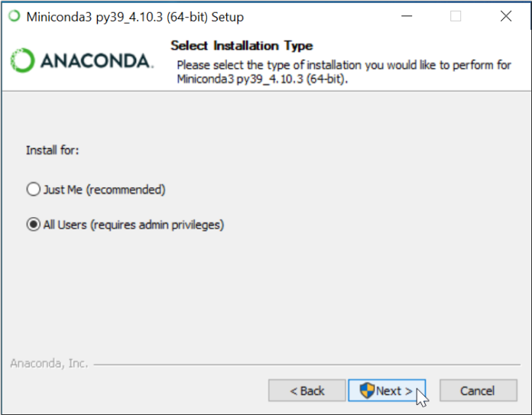
Task: Click the disabled maximize window button
Action: click(x=456, y=16)
